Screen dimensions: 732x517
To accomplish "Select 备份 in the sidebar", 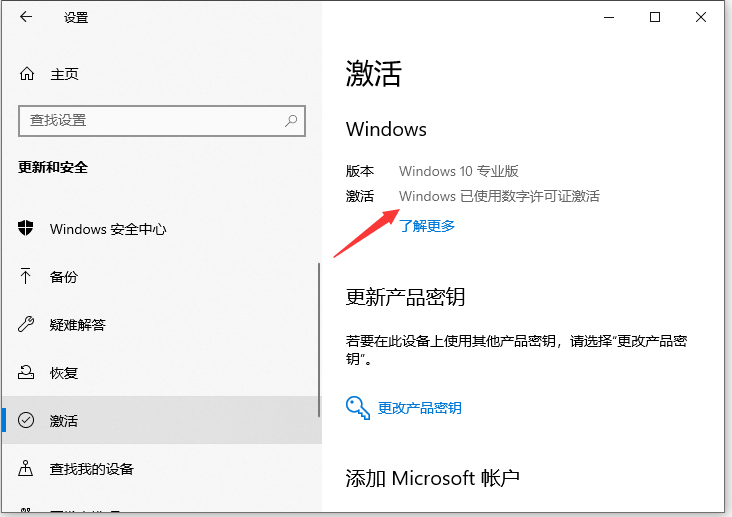I will point(64,277).
